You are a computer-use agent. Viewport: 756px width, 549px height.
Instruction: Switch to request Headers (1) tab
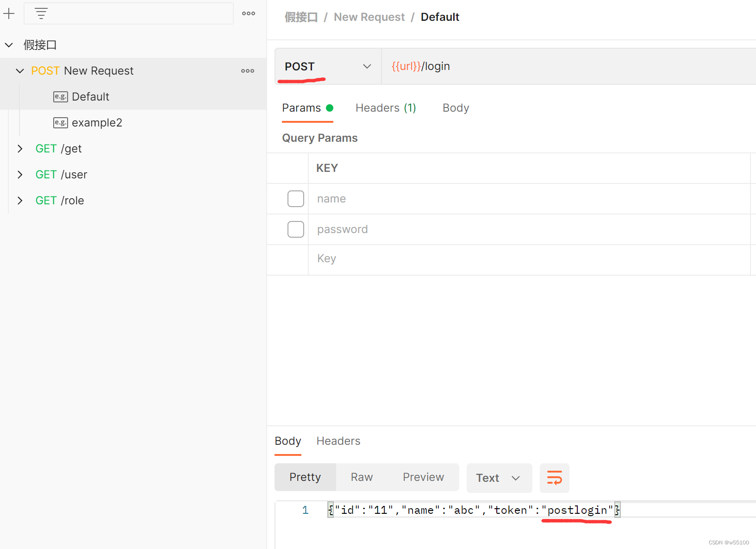386,108
